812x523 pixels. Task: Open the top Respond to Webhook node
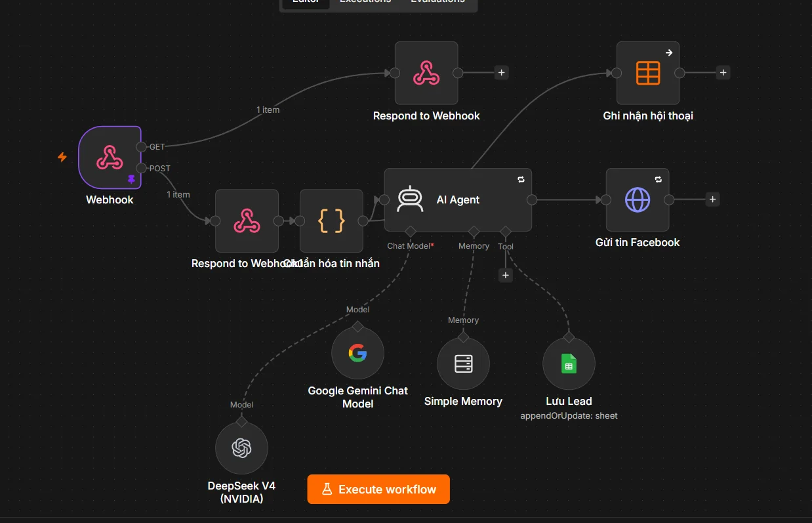pos(426,73)
